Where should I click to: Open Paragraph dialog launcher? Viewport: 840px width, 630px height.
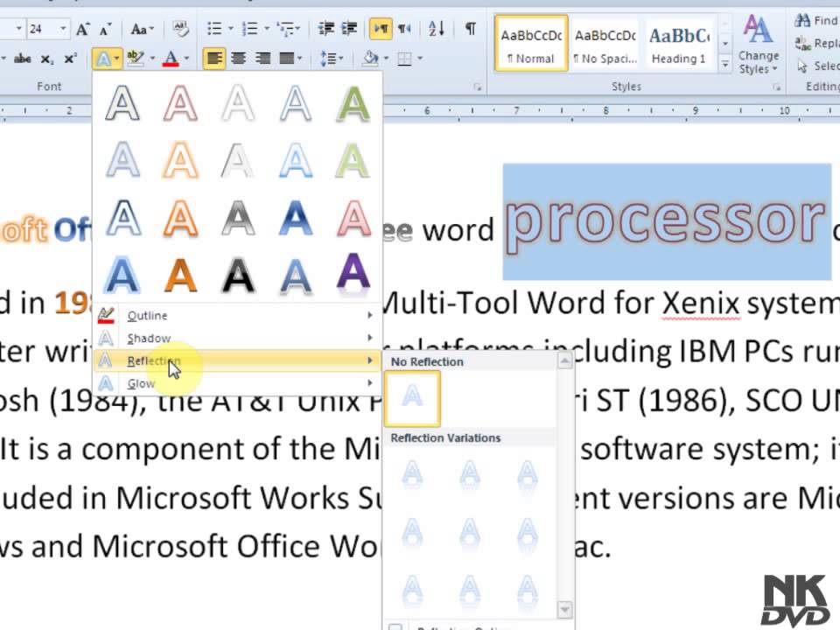tap(478, 87)
